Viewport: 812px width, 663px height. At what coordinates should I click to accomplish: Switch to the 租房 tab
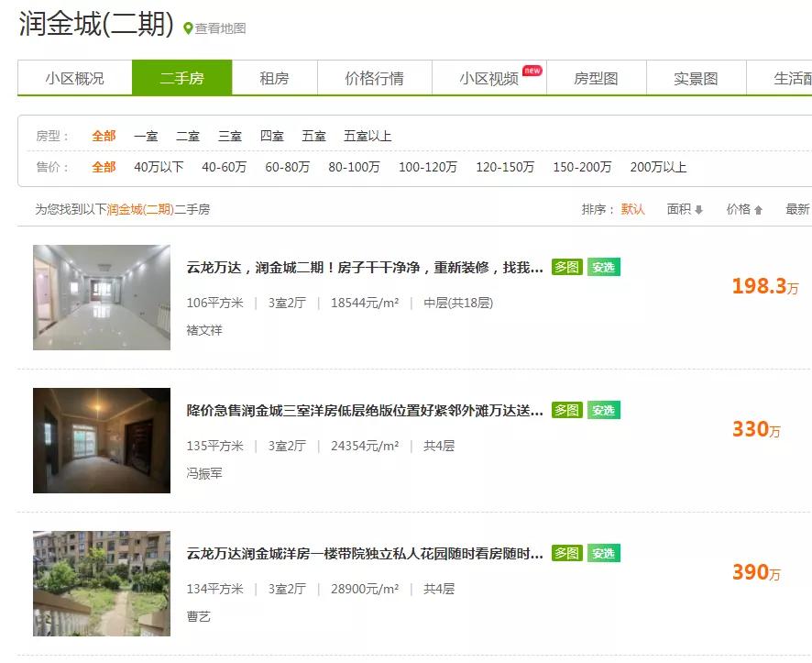coord(272,78)
